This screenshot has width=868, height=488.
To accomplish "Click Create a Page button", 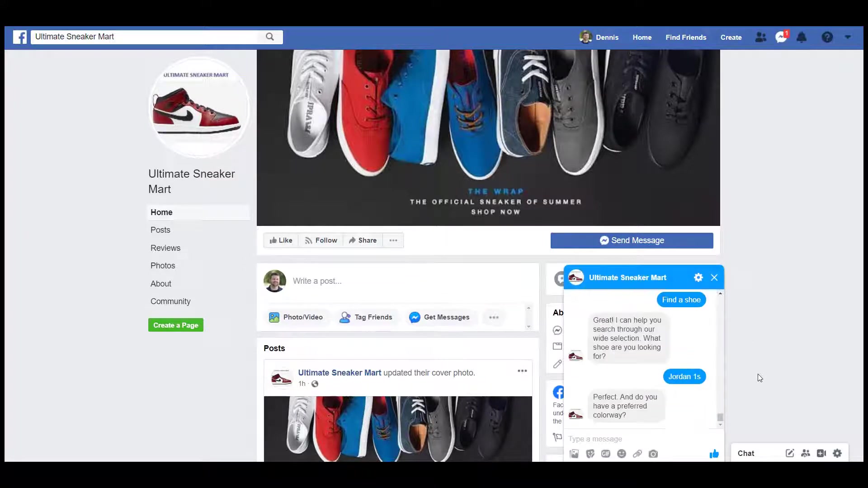I will click(176, 325).
